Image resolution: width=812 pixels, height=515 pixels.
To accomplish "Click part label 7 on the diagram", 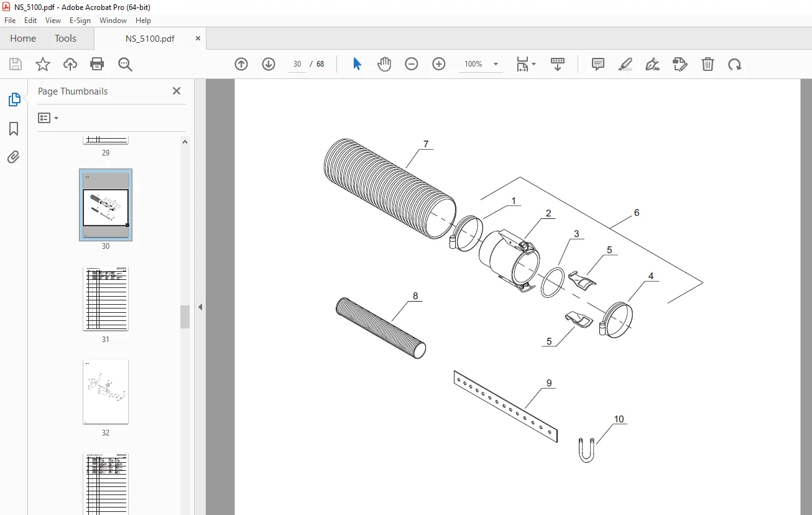I will coord(426,144).
